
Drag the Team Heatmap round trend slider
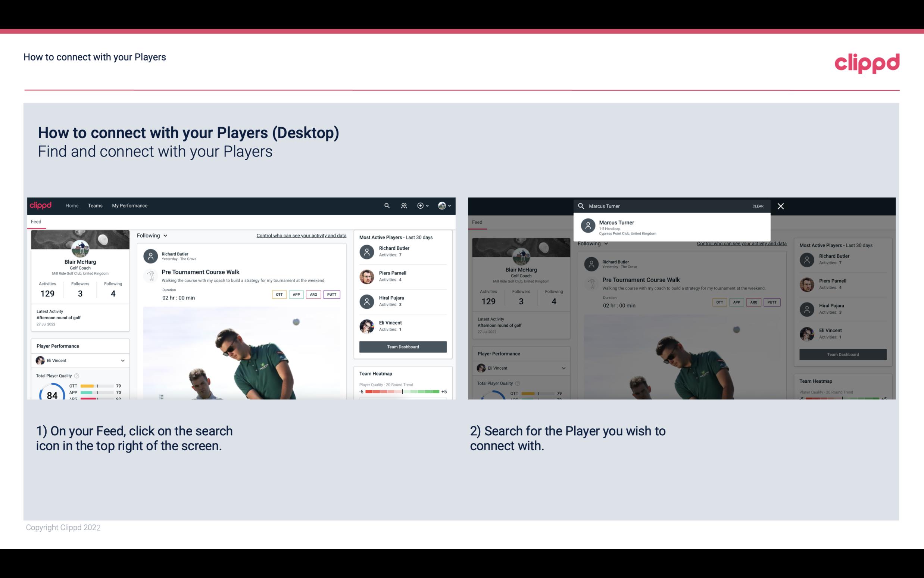tap(402, 392)
